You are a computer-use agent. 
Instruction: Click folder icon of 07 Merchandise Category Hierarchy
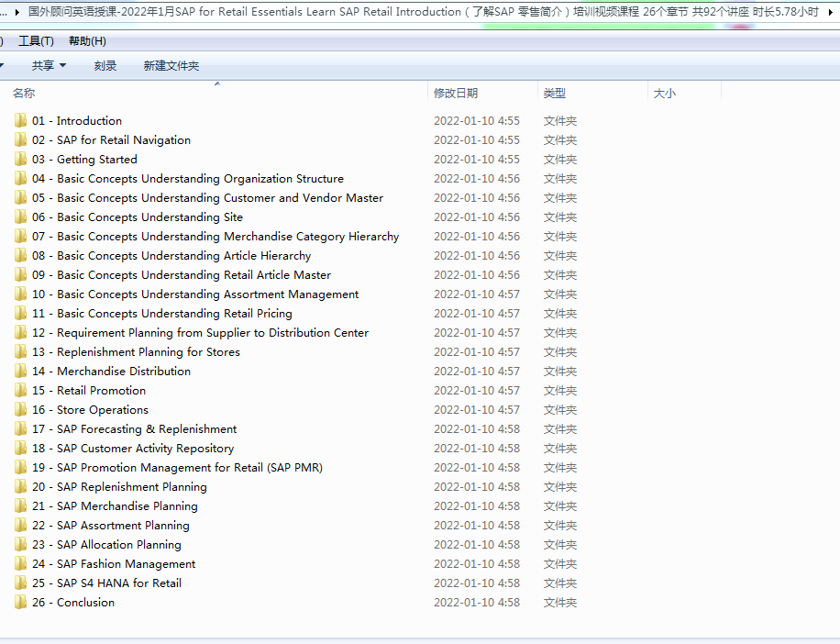[20, 236]
